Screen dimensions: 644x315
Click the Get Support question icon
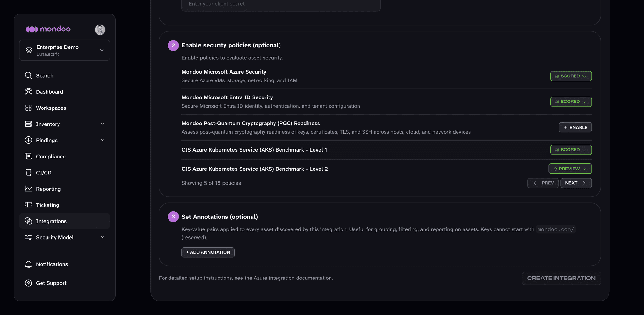(x=28, y=283)
